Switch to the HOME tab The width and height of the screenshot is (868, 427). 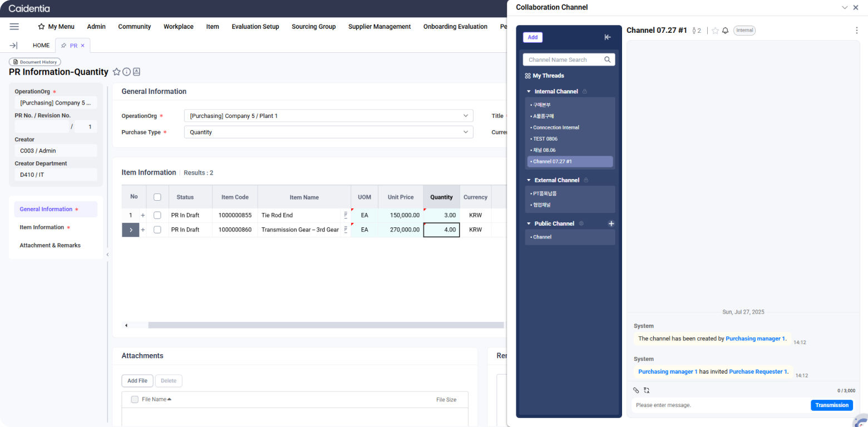tap(41, 46)
